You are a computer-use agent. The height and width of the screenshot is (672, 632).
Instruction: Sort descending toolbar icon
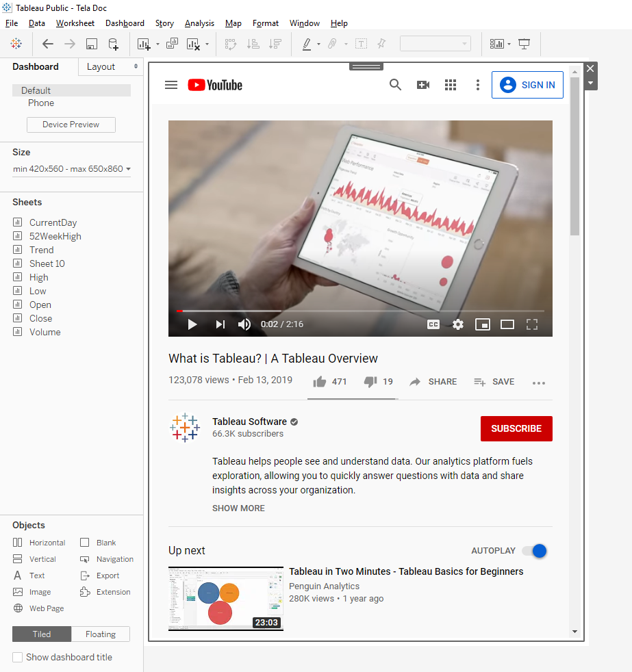pos(275,44)
